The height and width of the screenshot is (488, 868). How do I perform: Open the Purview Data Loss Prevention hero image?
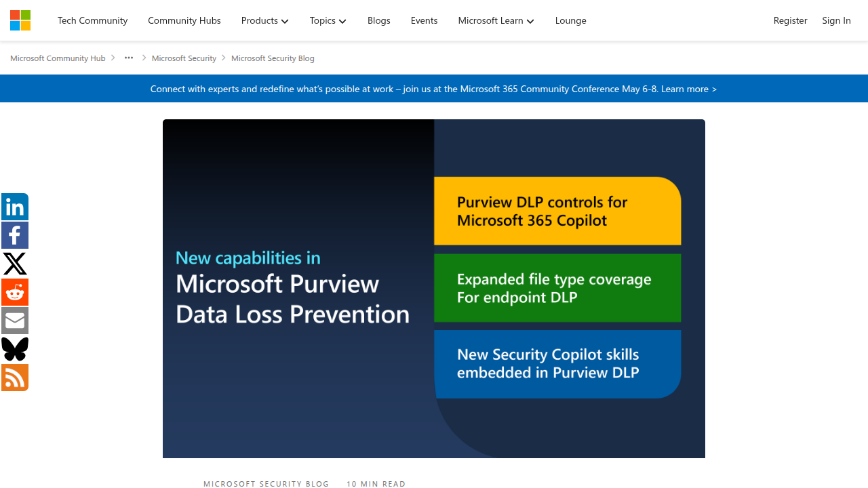[x=434, y=289]
